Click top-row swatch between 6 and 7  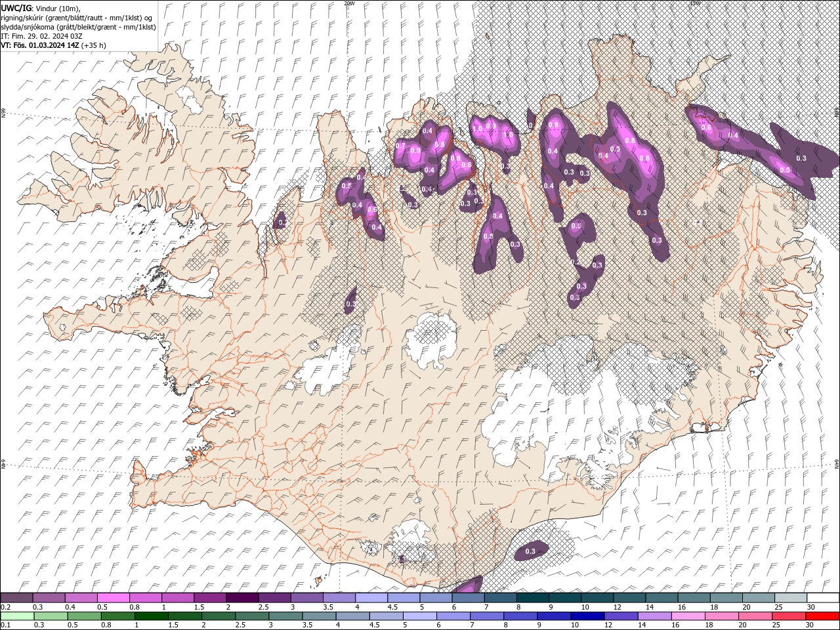coord(468,598)
